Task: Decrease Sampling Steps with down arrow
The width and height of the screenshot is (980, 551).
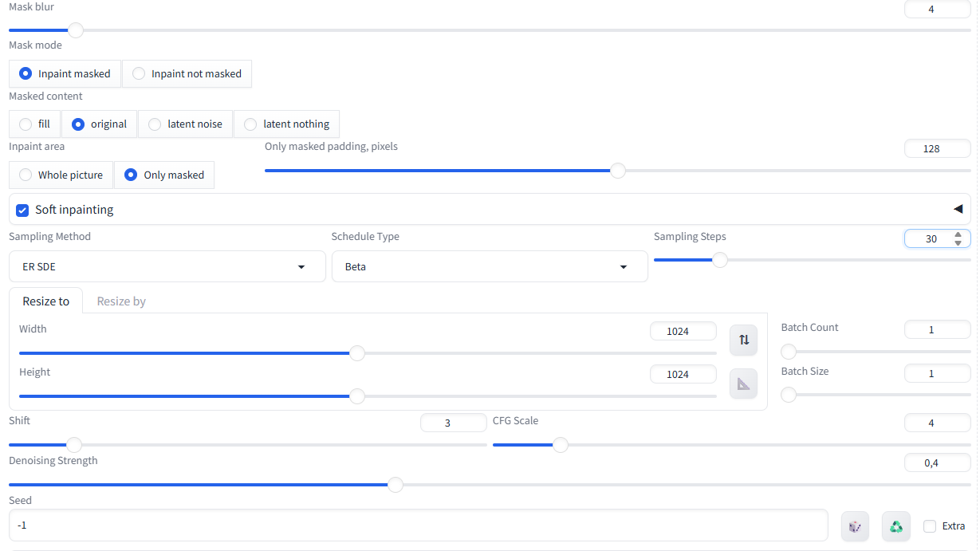Action: (958, 242)
